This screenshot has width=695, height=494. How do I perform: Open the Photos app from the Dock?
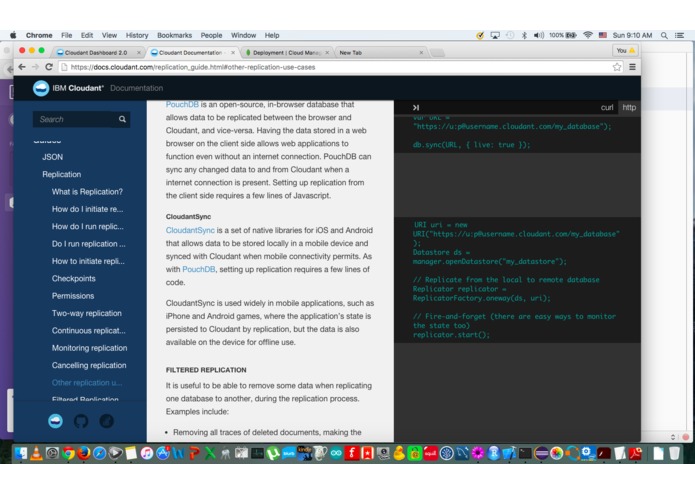pyautogui.click(x=556, y=453)
